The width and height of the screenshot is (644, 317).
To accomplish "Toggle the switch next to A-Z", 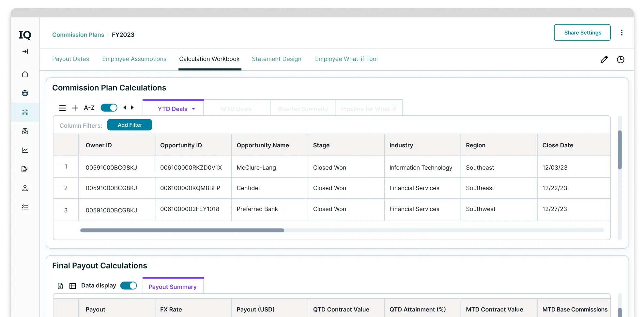I will tap(109, 108).
